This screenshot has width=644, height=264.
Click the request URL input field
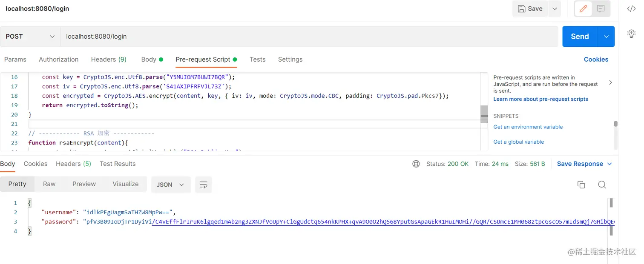click(x=309, y=37)
